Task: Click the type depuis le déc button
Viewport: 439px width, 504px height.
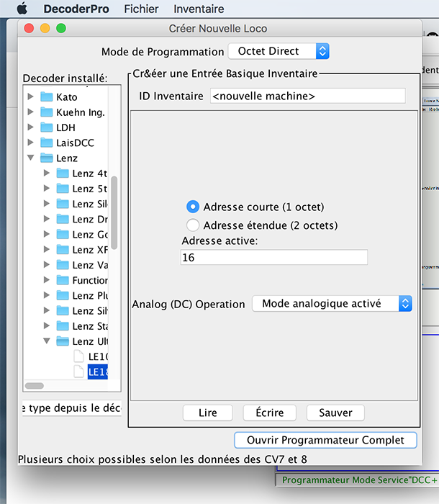Action: [72, 408]
